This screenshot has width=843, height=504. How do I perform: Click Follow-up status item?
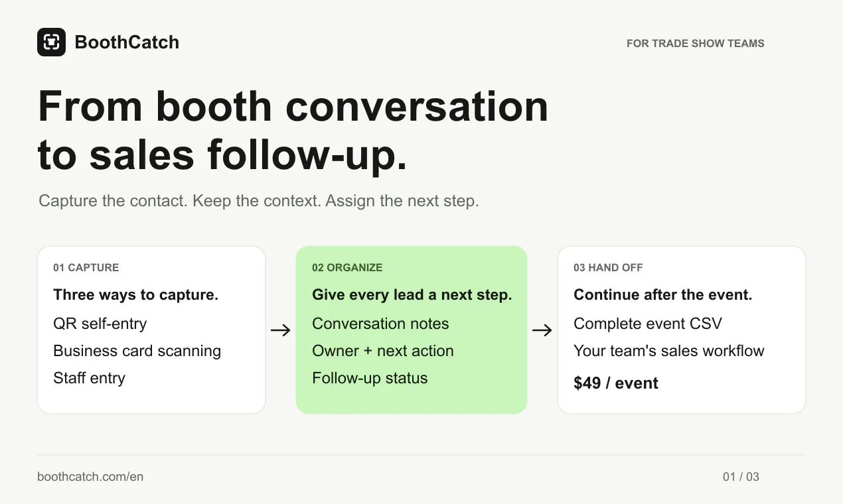[370, 378]
